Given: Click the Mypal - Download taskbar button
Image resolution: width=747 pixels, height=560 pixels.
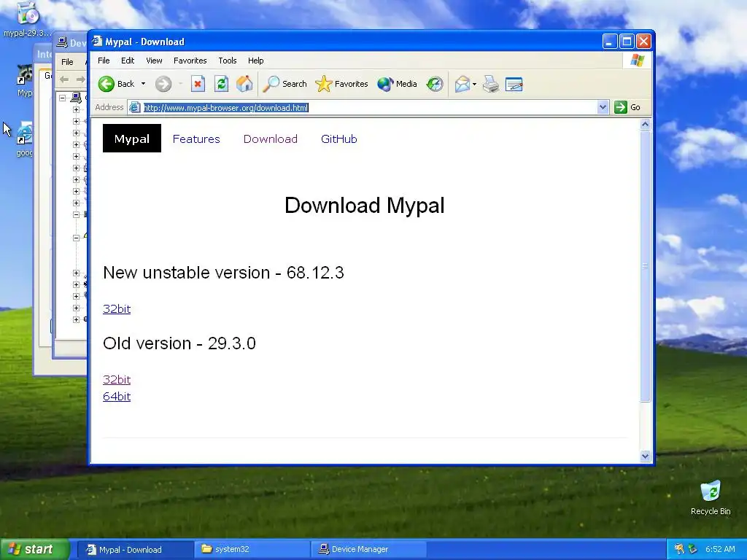Looking at the screenshot, I should (x=135, y=549).
